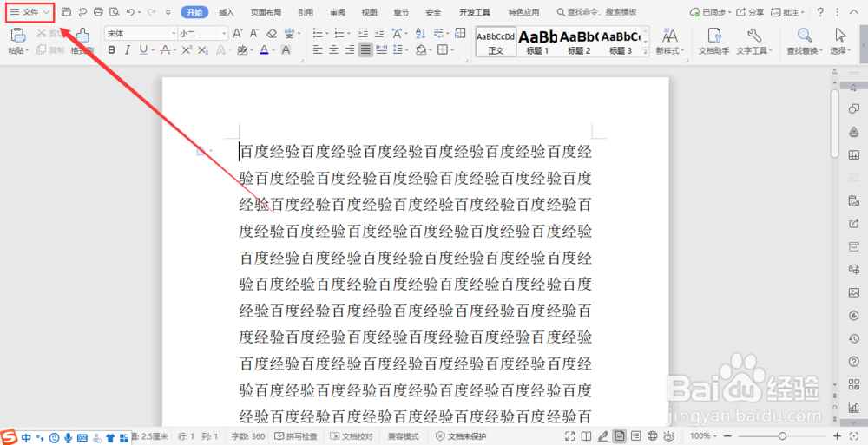The height and width of the screenshot is (445, 868).
Task: Apply the 正文 body style
Action: 496,42
